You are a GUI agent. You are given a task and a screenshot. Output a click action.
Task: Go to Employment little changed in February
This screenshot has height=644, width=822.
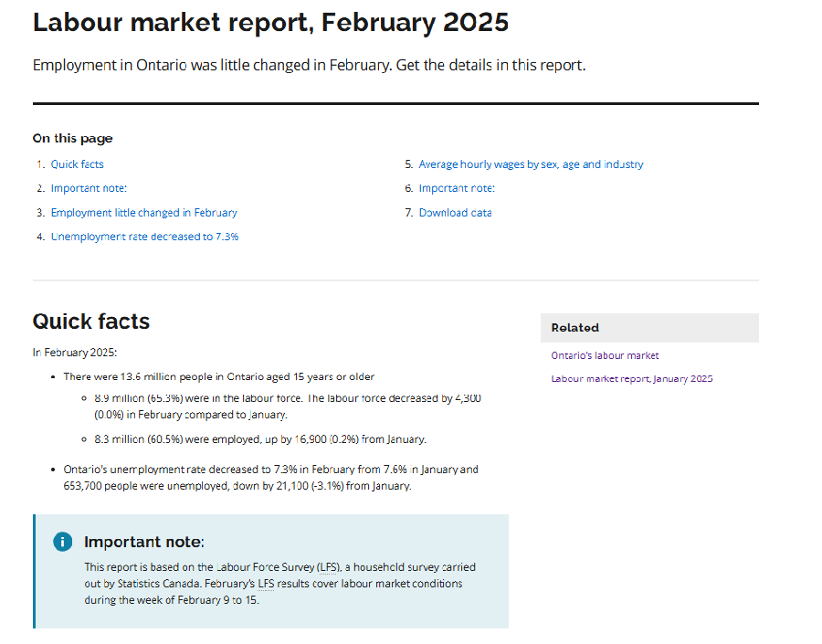pyautogui.click(x=143, y=213)
